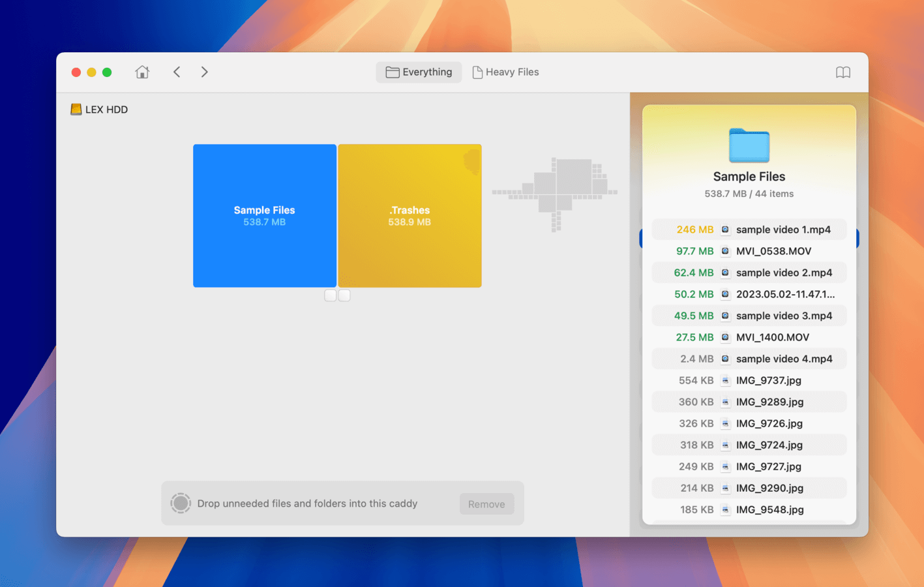Switch to Heavy Files tab

click(505, 72)
